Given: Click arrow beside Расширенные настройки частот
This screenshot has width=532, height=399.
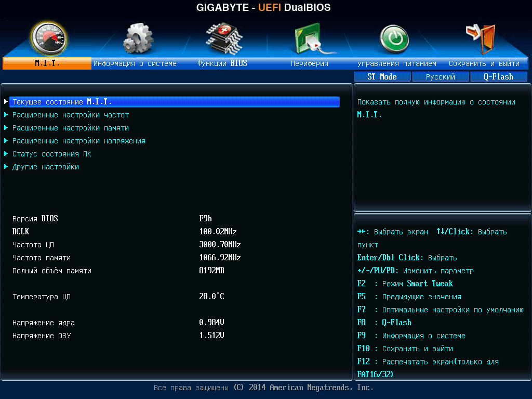Looking at the screenshot, I should click(6, 115).
